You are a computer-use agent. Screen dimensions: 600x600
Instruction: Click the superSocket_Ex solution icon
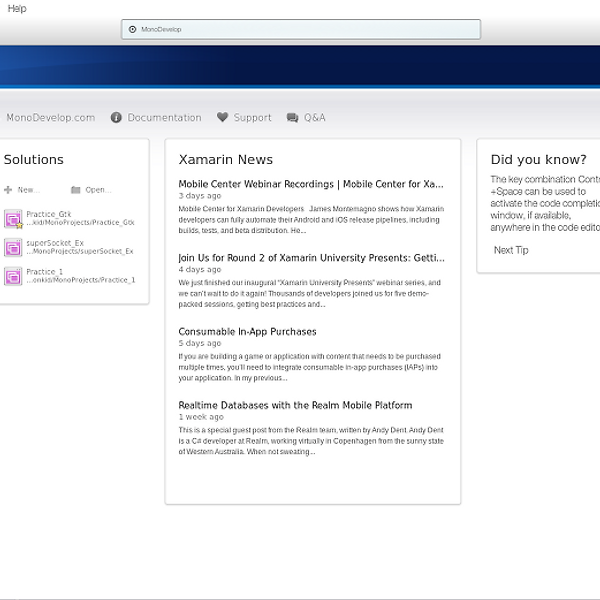pyautogui.click(x=13, y=248)
